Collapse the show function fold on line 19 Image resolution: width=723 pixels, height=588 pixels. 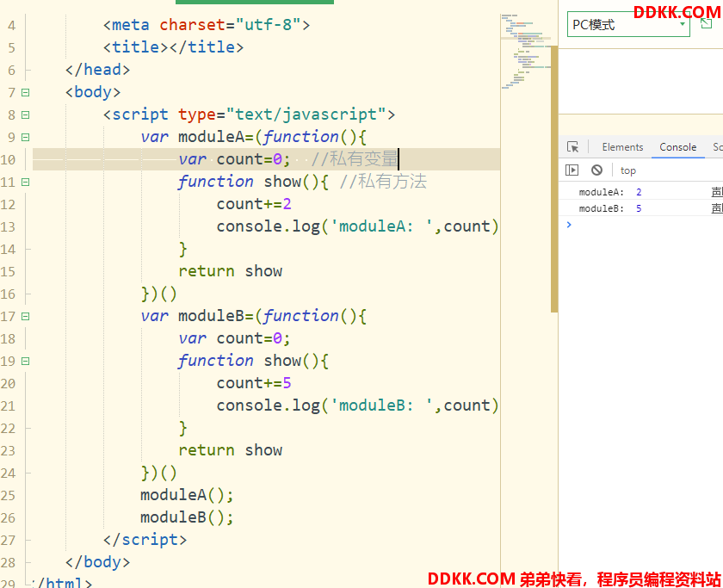(26, 361)
